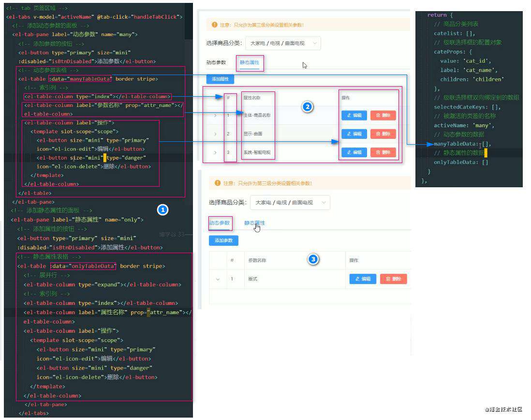This screenshot has height=420, width=531.
Task: Click the 添加参数 button
Action: click(x=223, y=240)
